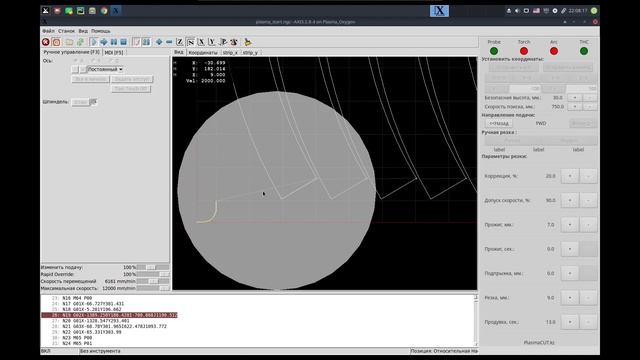Image resolution: width=640 pixels, height=360 pixels.
Task: Switch to Y front view
Action: pyautogui.click(x=212, y=42)
